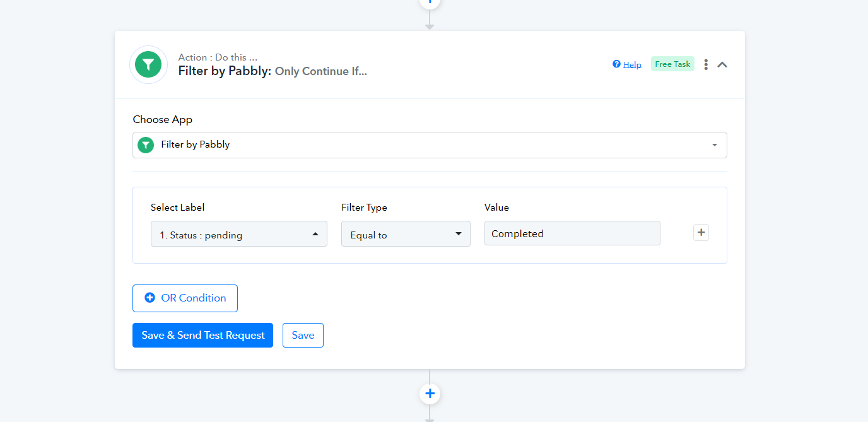Open the Help link
This screenshot has height=422, width=868.
[x=632, y=64]
